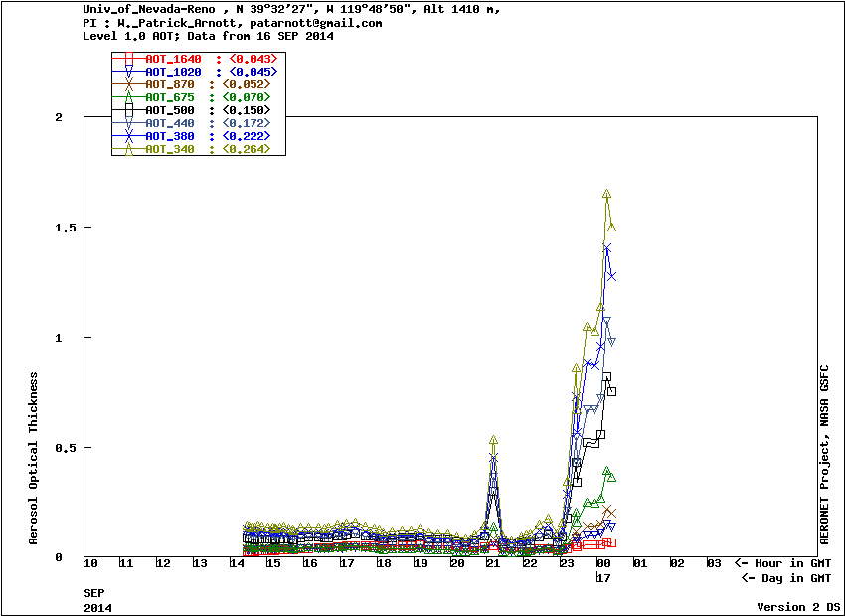Click hour 00 on the time axis
The height and width of the screenshot is (616, 845).
tap(602, 563)
